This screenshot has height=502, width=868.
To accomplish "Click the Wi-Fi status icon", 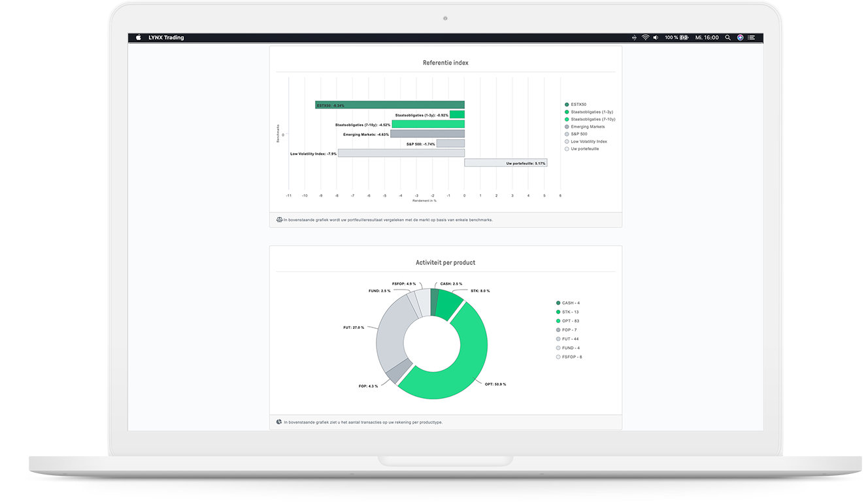I will pos(645,38).
